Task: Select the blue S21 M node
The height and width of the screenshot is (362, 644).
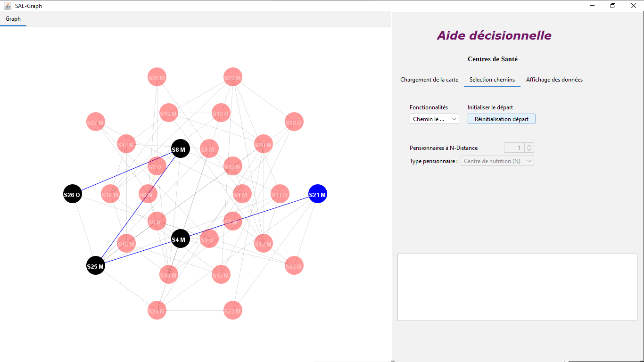Action: (317, 194)
